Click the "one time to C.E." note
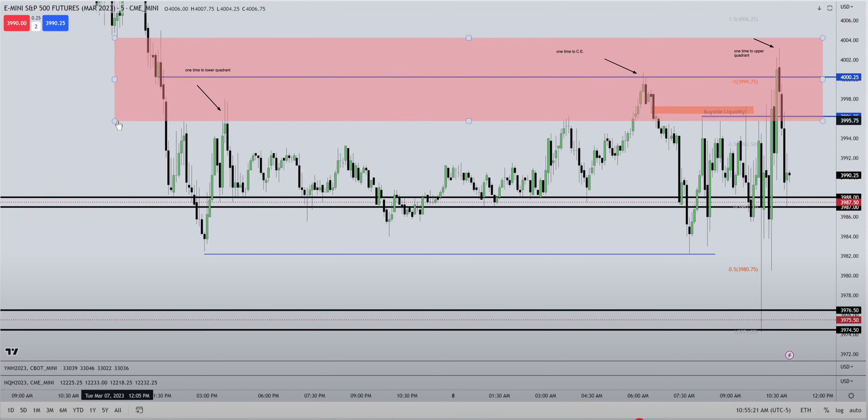 [570, 52]
